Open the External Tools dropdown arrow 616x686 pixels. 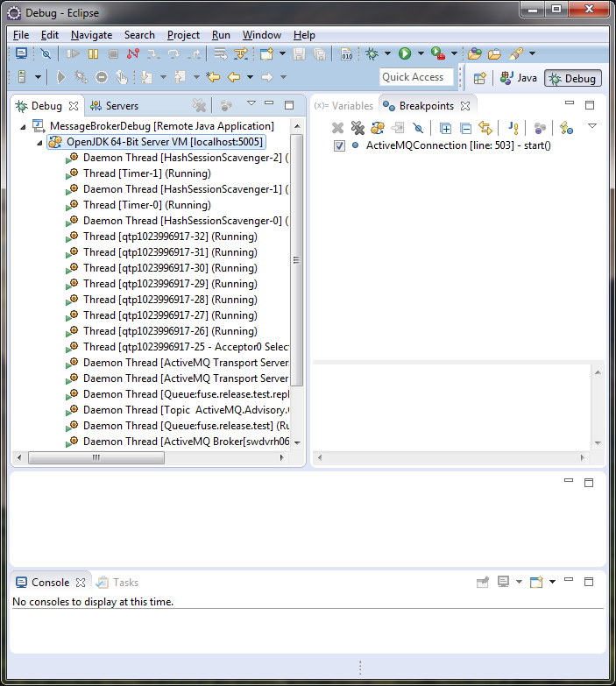(x=454, y=53)
